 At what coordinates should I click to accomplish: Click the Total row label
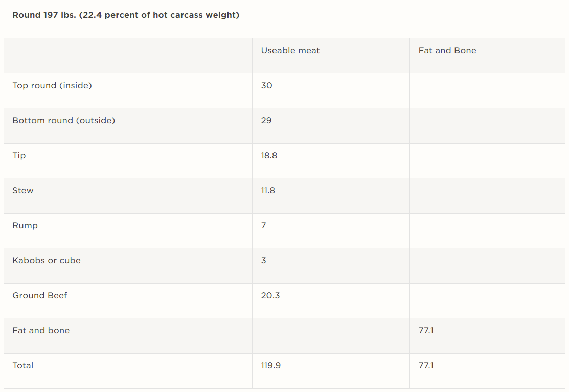click(23, 366)
